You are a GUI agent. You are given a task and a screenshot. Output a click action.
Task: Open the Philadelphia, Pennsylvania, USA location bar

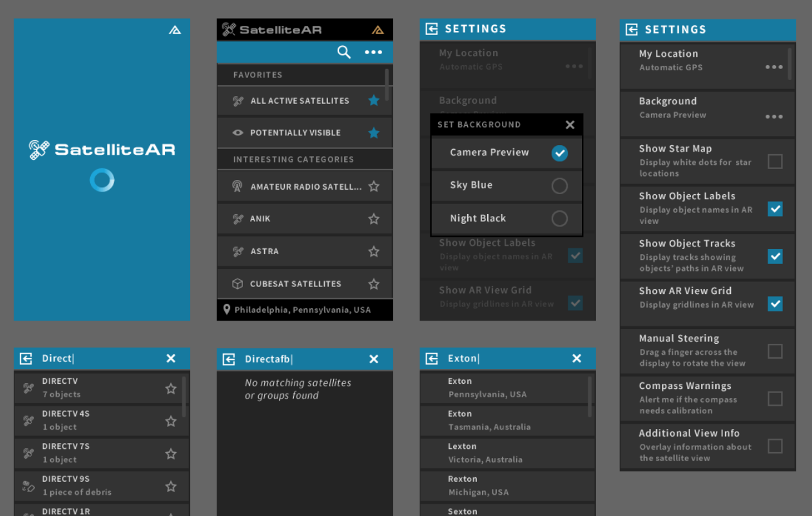pyautogui.click(x=305, y=310)
